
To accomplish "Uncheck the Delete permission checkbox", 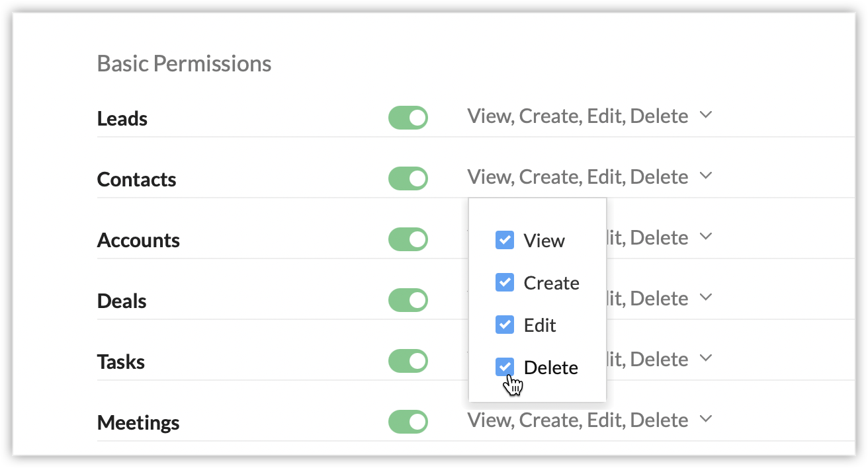I will point(505,367).
